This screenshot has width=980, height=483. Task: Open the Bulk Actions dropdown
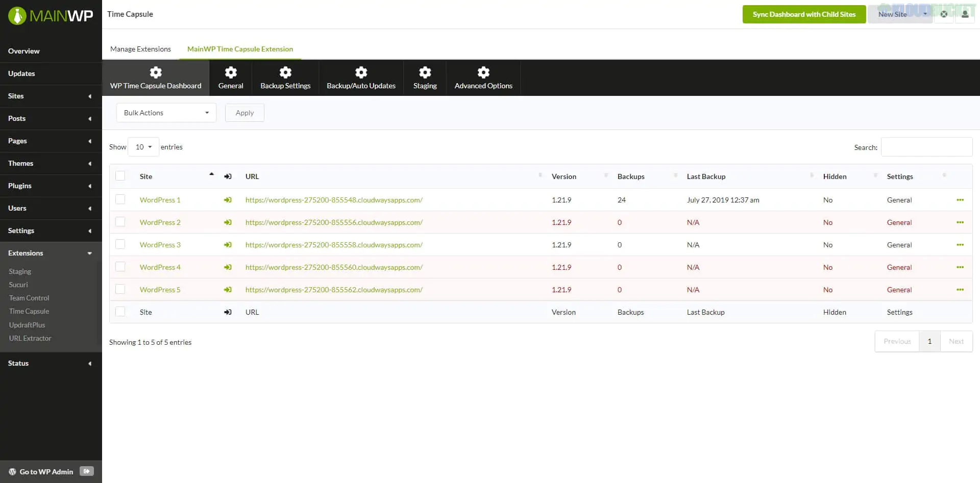[166, 112]
